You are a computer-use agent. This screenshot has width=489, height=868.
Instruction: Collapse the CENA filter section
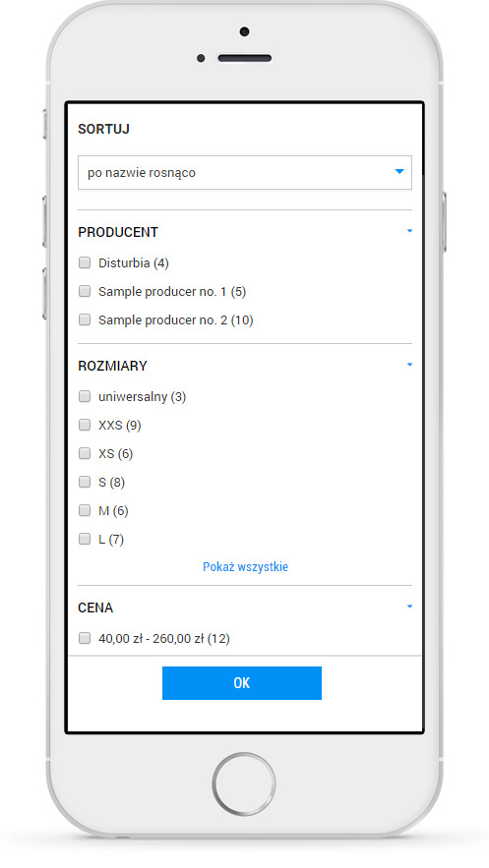pos(410,607)
